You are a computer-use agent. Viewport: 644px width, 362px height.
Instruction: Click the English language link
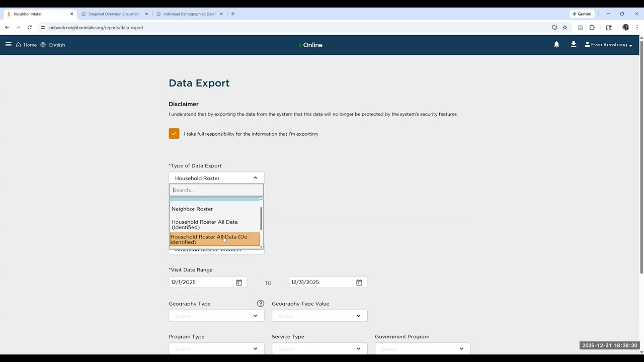click(x=57, y=45)
